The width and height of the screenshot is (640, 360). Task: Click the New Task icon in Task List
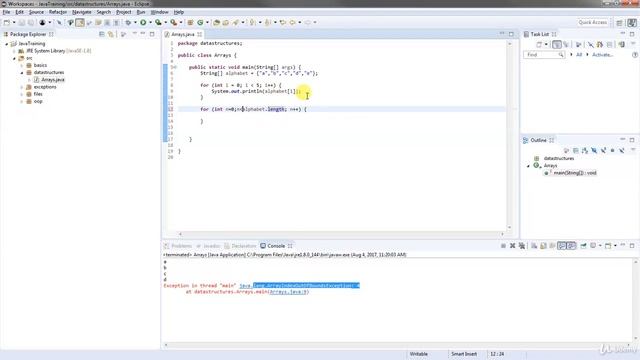539,44
